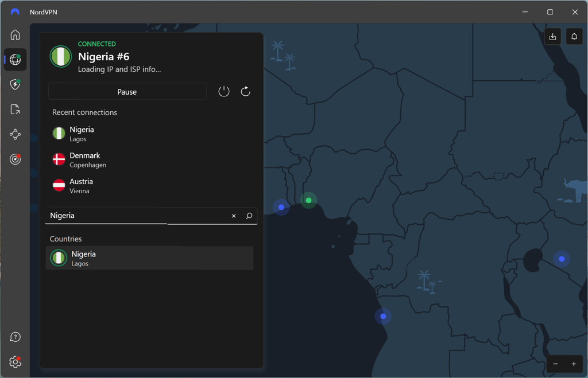Maximize the NordVPN window
The height and width of the screenshot is (378, 588).
click(x=550, y=12)
